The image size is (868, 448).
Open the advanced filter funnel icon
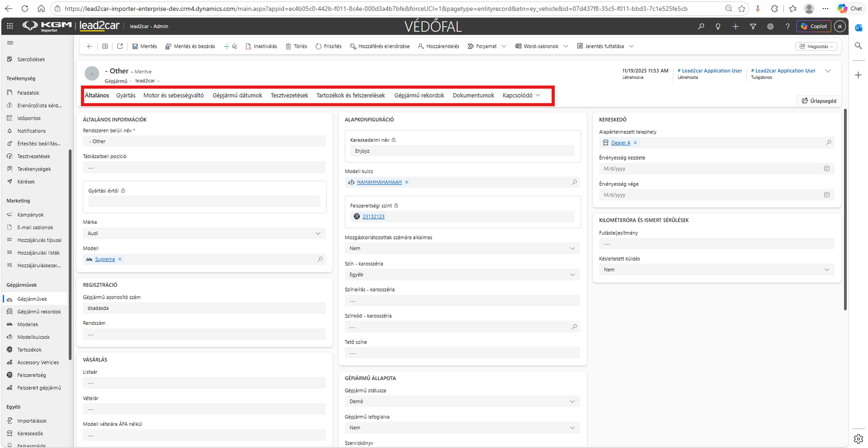[753, 26]
